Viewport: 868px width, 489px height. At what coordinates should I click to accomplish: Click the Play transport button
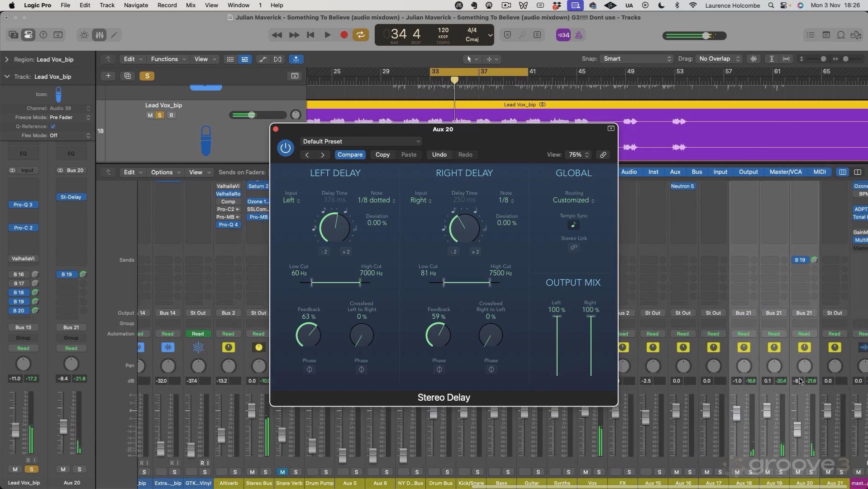[327, 35]
